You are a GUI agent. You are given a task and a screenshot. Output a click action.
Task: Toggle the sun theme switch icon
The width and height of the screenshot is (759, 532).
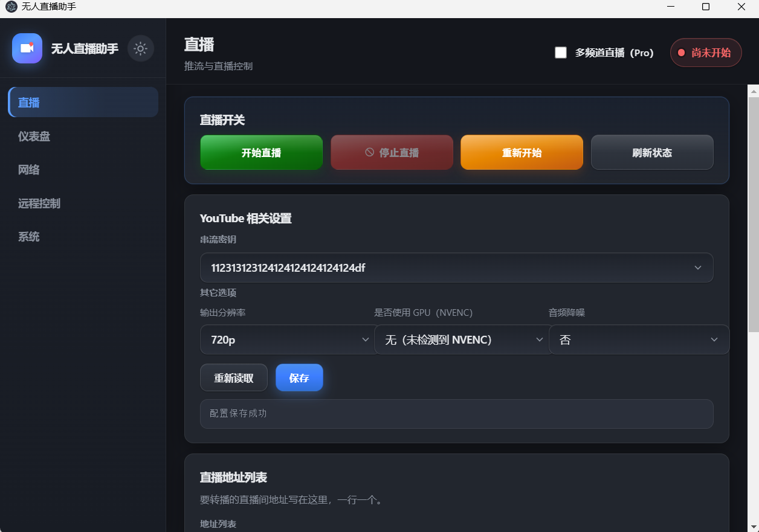click(141, 48)
